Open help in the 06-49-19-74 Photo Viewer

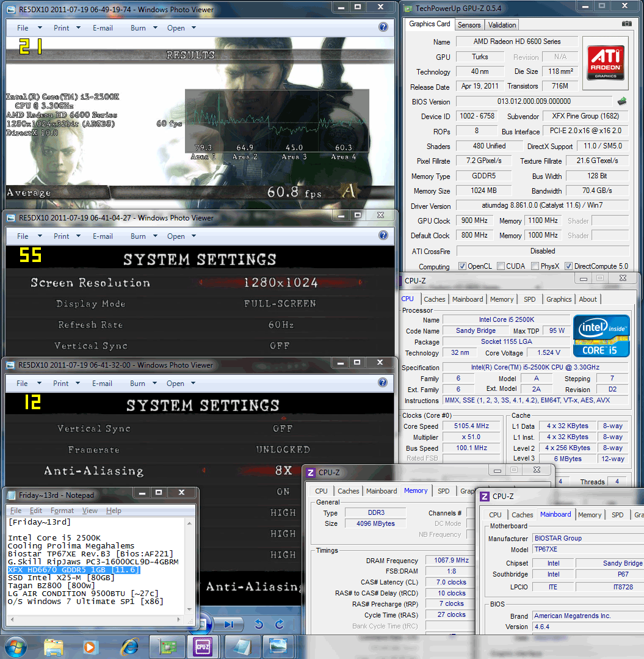(383, 27)
